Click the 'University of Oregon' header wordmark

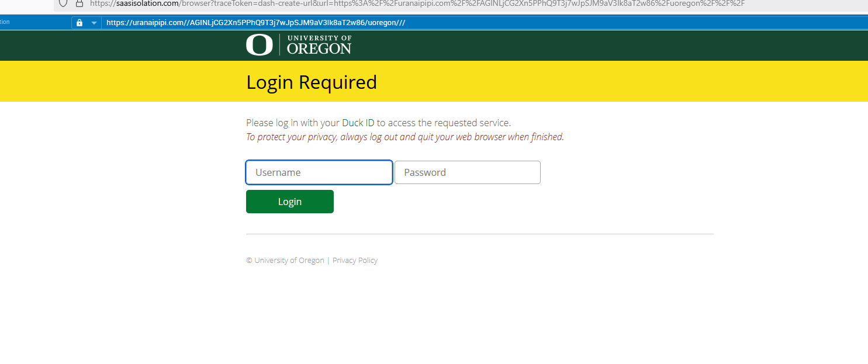tap(319, 45)
